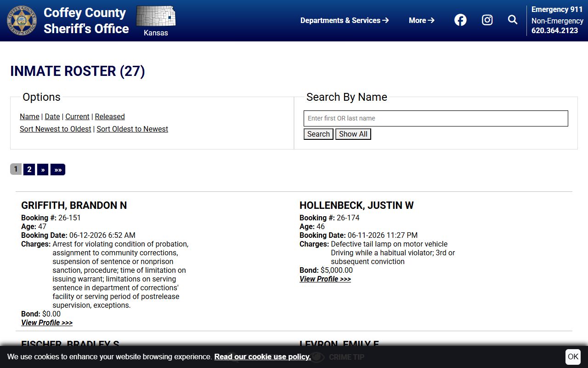
Task: Expand the Departments & Services menu
Action: 345,20
